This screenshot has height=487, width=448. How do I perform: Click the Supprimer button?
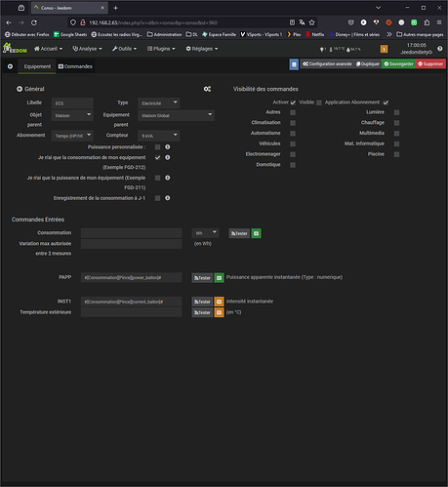point(430,63)
